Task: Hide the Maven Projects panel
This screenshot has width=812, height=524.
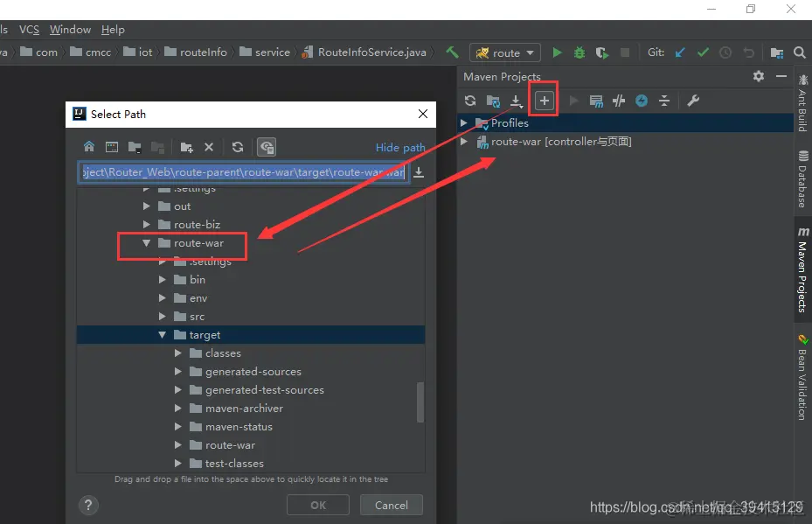Action: (x=781, y=76)
